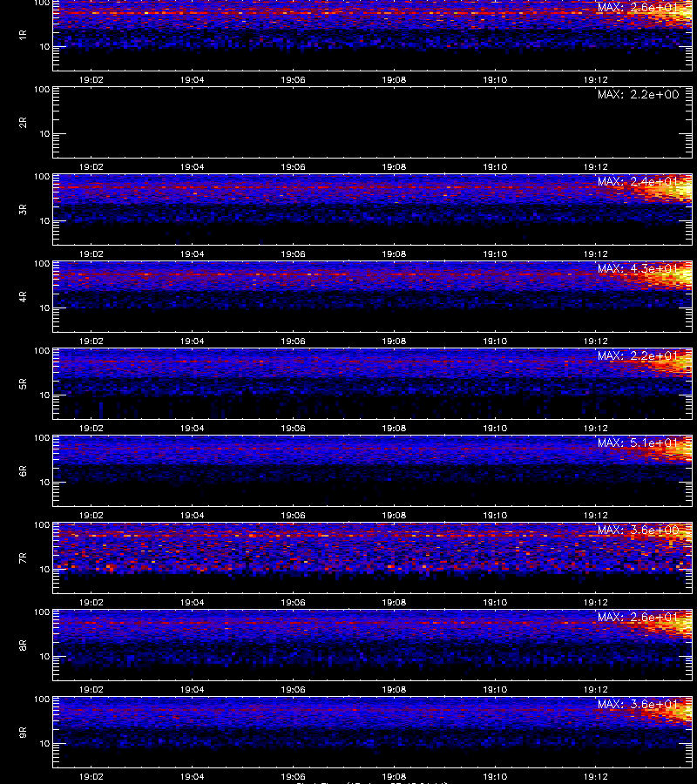The height and width of the screenshot is (784, 697).
Task: Click the 100 y-axis label of 7R panel
Action: tap(42, 525)
